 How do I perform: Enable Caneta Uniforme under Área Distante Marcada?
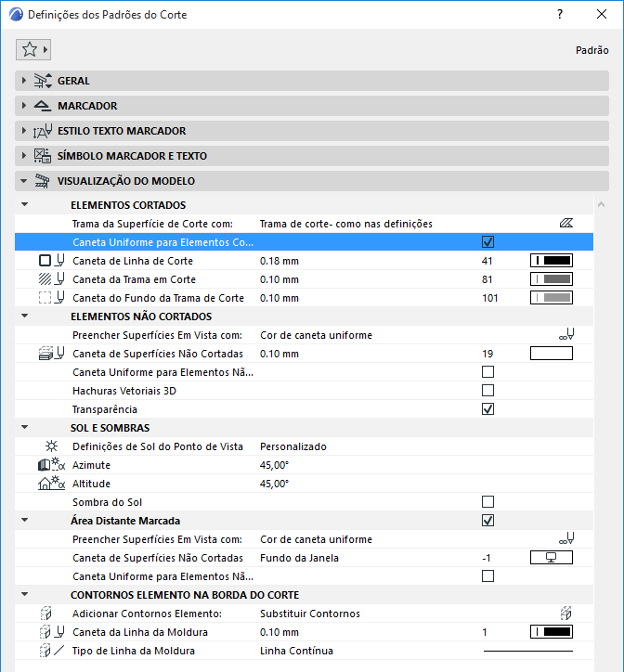[x=487, y=576]
